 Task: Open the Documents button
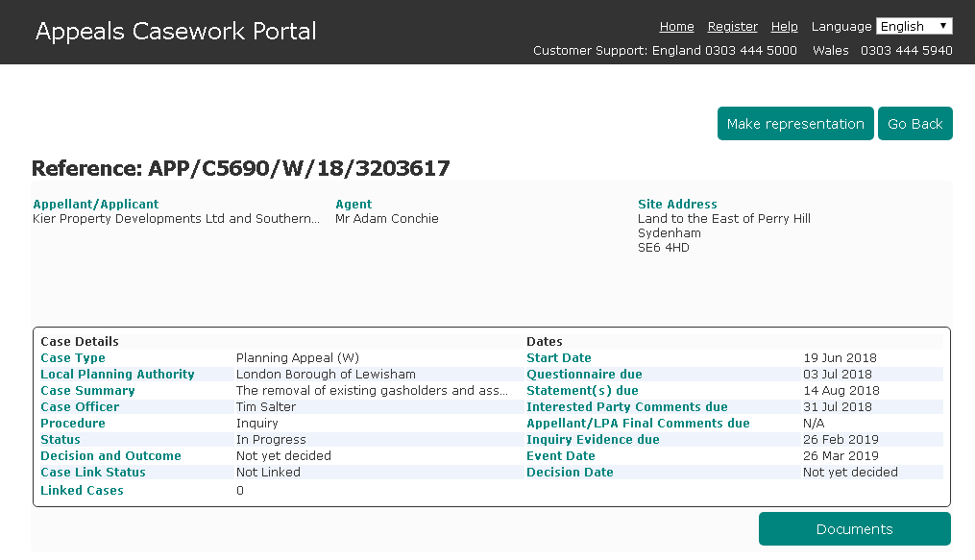tap(854, 529)
